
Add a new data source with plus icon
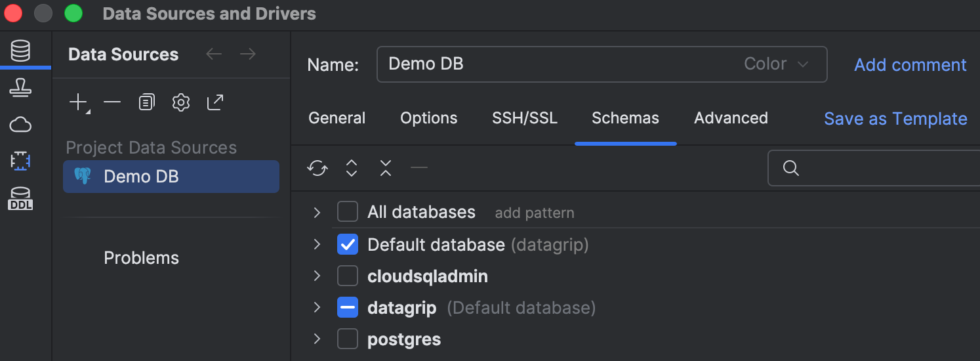tap(79, 102)
